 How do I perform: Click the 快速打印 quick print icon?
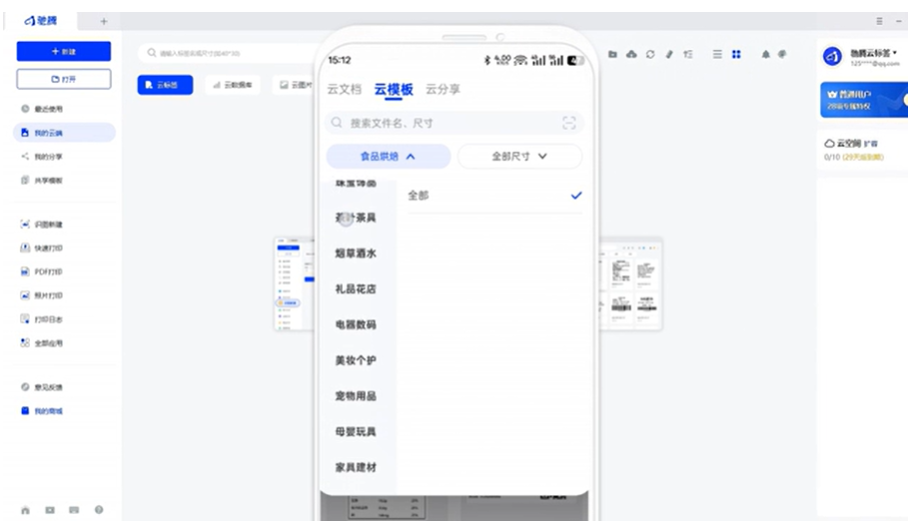pyautogui.click(x=25, y=248)
